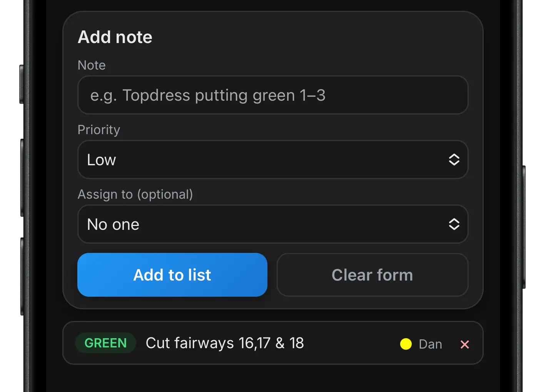This screenshot has height=392, width=546.
Task: Click the chevron arrows in the No one selector
Action: coord(454,224)
